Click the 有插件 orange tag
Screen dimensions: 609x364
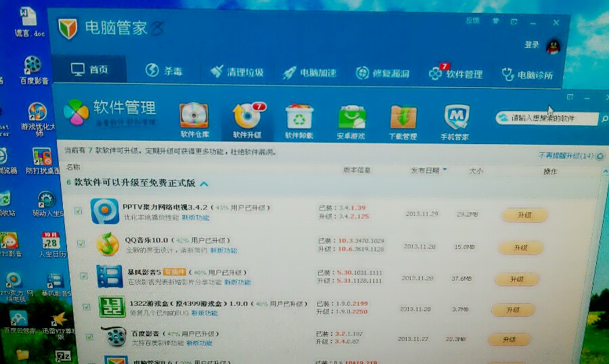point(174,272)
